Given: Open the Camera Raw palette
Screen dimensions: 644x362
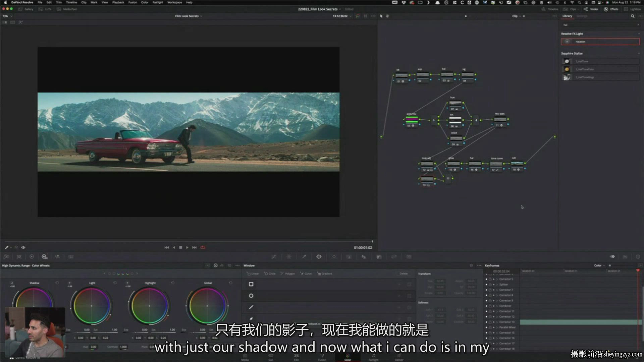Looking at the screenshot, I should click(6, 257).
